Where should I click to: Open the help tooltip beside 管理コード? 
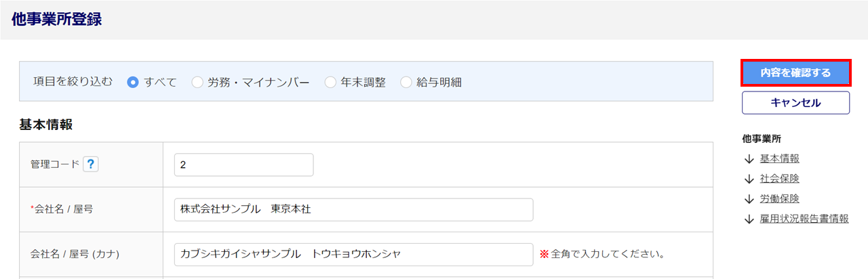point(91,165)
